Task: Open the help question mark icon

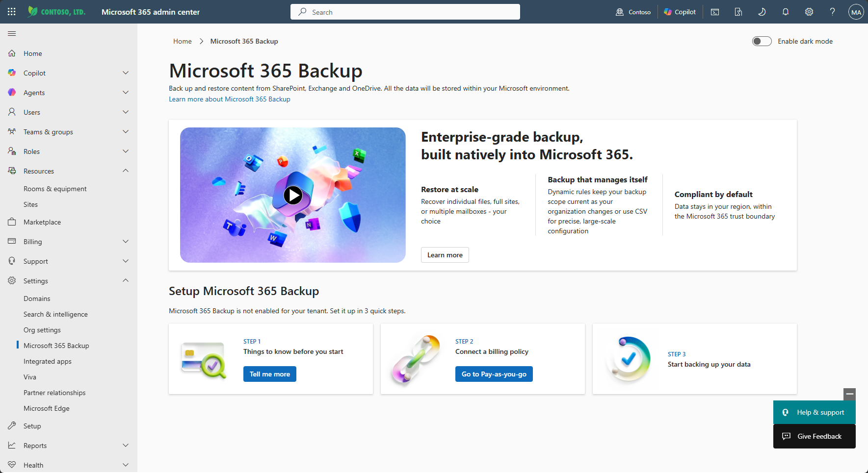Action: click(833, 12)
